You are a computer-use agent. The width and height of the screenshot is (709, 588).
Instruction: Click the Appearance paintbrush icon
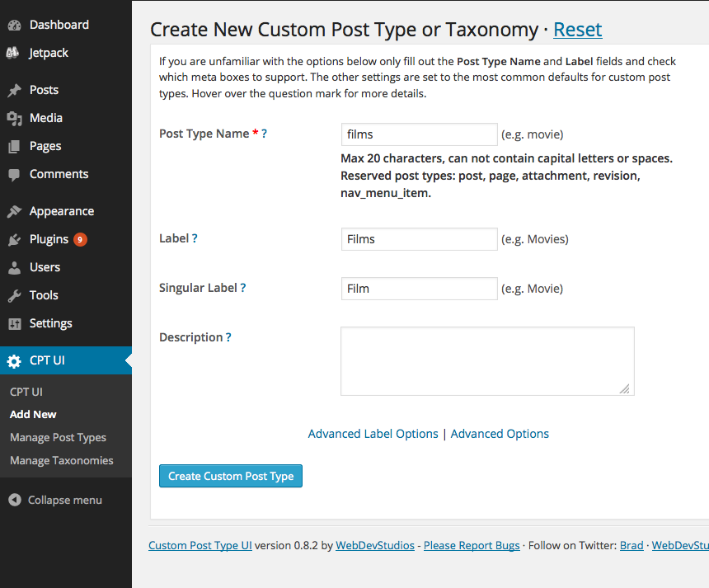coord(14,211)
